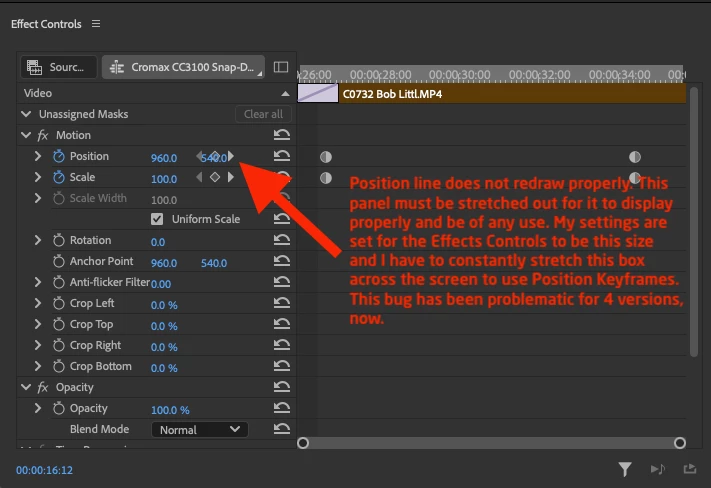Edit Anchor Point Y value 540.0
Image resolution: width=711 pixels, height=488 pixels.
click(x=214, y=263)
